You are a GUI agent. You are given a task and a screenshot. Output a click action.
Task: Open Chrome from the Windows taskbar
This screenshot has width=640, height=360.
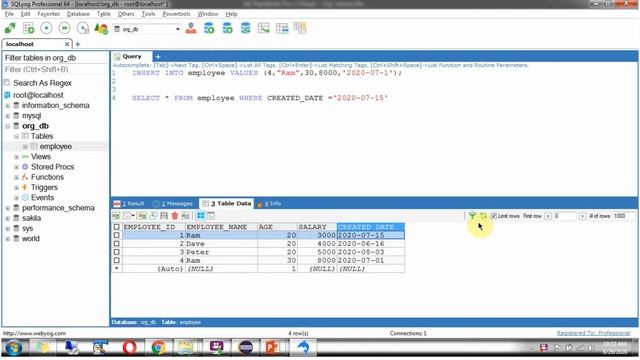coord(158,347)
